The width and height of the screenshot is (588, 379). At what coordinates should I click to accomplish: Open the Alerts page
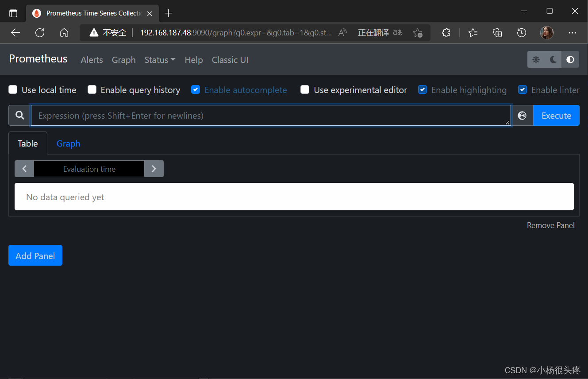tap(92, 60)
